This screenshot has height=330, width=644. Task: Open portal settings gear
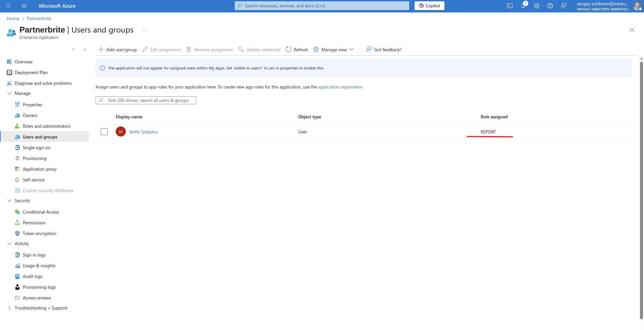tap(537, 6)
